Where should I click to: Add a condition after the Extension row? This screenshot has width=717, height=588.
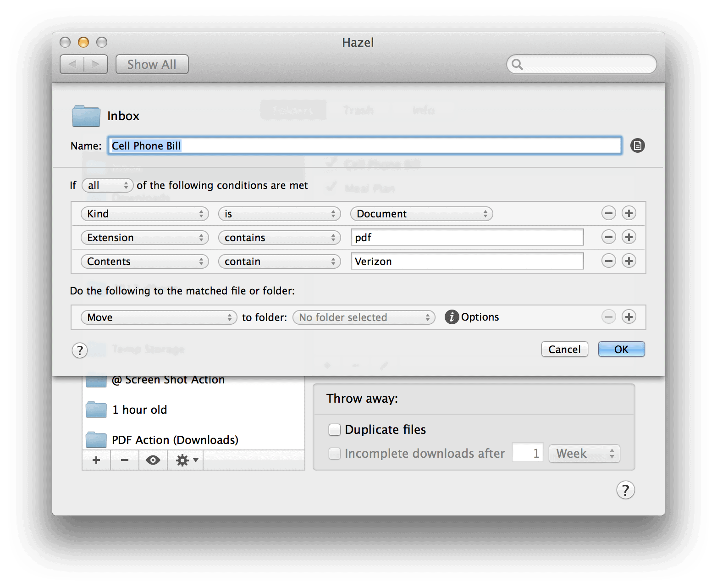tap(629, 237)
